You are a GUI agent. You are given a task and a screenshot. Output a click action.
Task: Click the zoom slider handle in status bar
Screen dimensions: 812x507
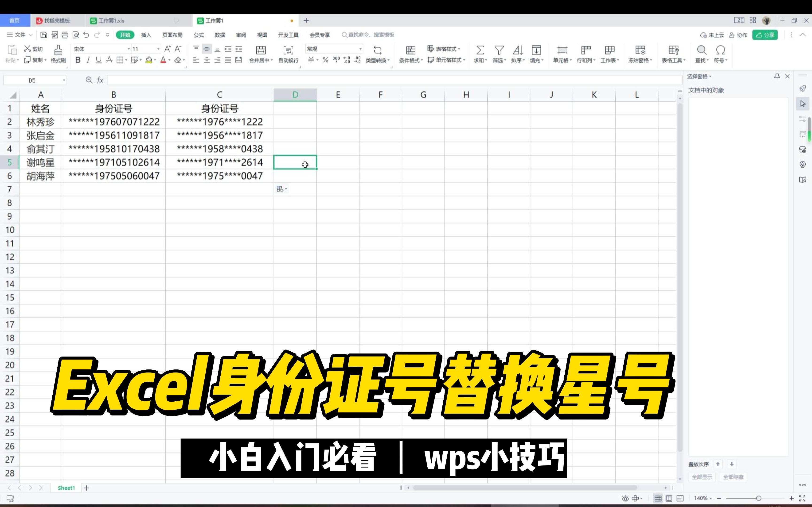pyautogui.click(x=758, y=498)
